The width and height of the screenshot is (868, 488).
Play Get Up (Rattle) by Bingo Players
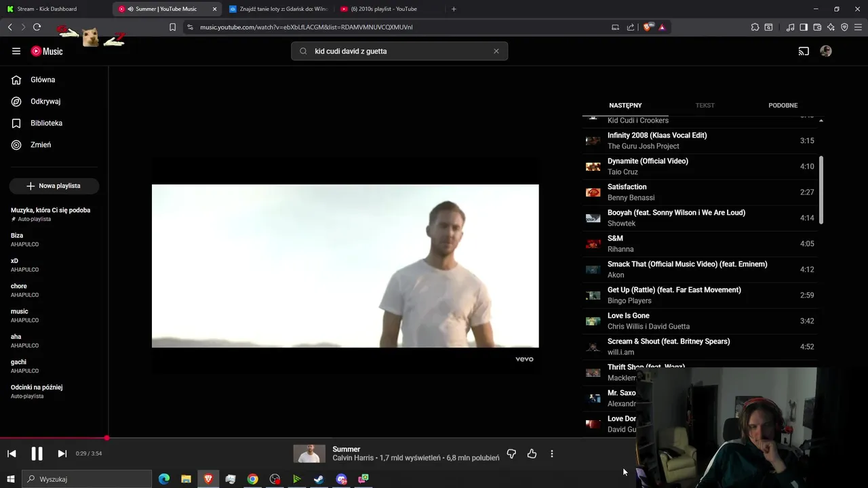(701, 296)
